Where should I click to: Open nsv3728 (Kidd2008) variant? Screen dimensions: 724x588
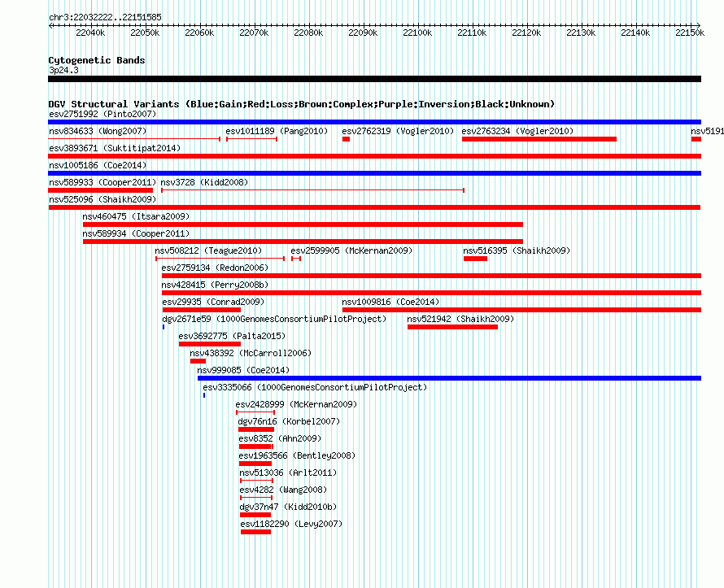(204, 182)
